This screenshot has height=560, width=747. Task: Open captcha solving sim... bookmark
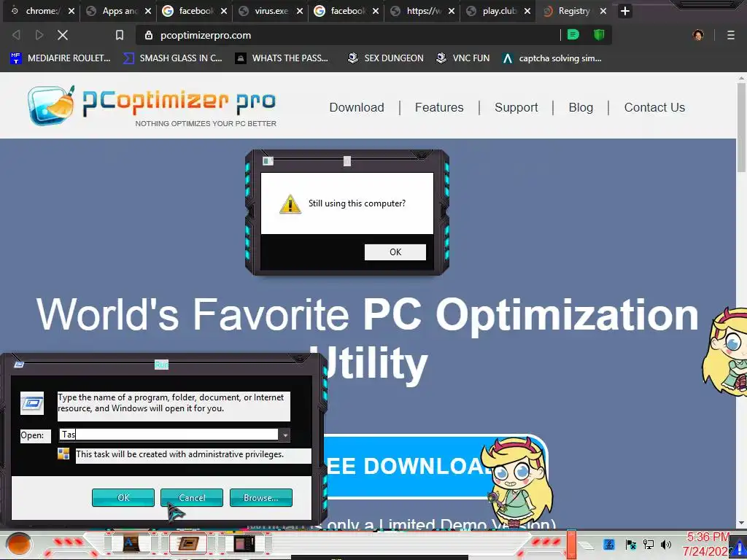pyautogui.click(x=552, y=58)
